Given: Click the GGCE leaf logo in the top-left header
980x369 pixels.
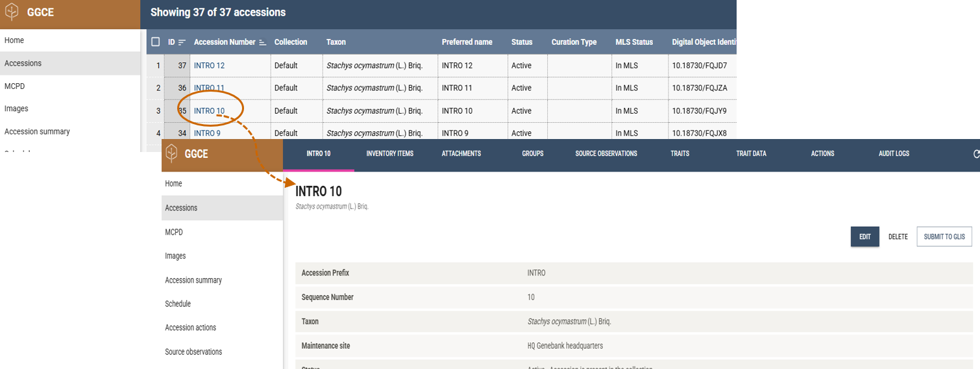Looking at the screenshot, I should click(x=12, y=12).
